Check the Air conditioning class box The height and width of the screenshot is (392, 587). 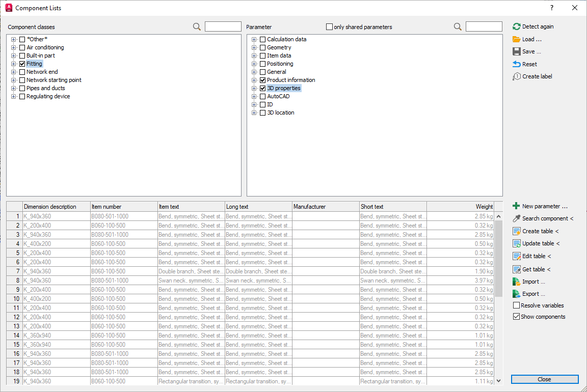click(22, 47)
